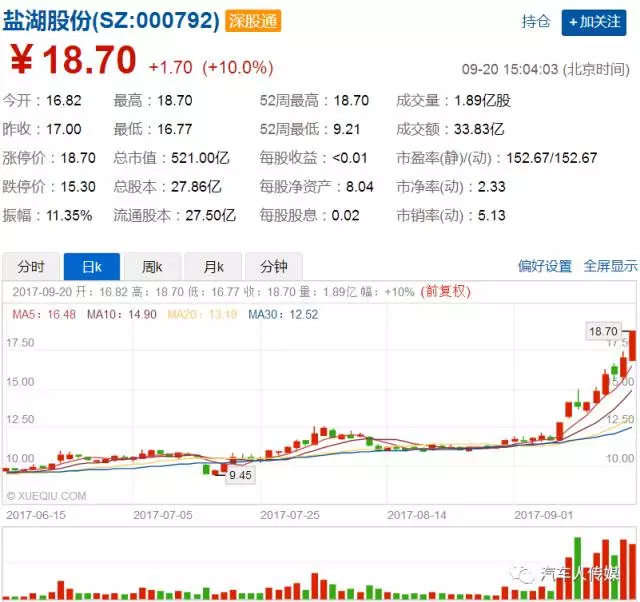Click the 今开 value 16.82
640x602 pixels.
[x=64, y=100]
